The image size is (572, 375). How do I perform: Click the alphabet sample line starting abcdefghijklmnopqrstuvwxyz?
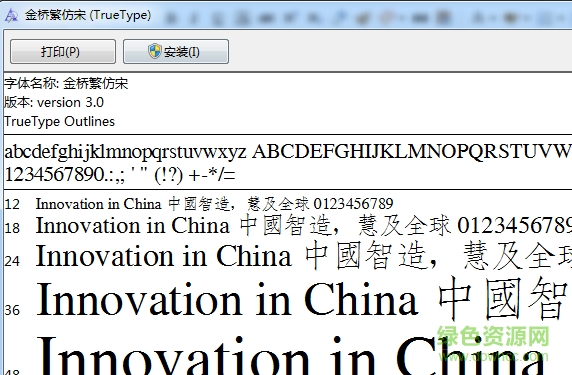pos(288,151)
